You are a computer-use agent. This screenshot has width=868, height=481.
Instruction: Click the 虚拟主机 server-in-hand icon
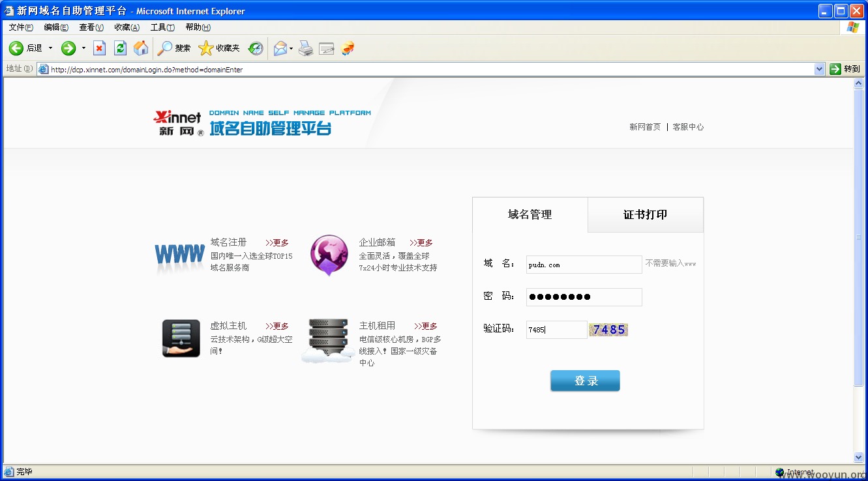[181, 338]
